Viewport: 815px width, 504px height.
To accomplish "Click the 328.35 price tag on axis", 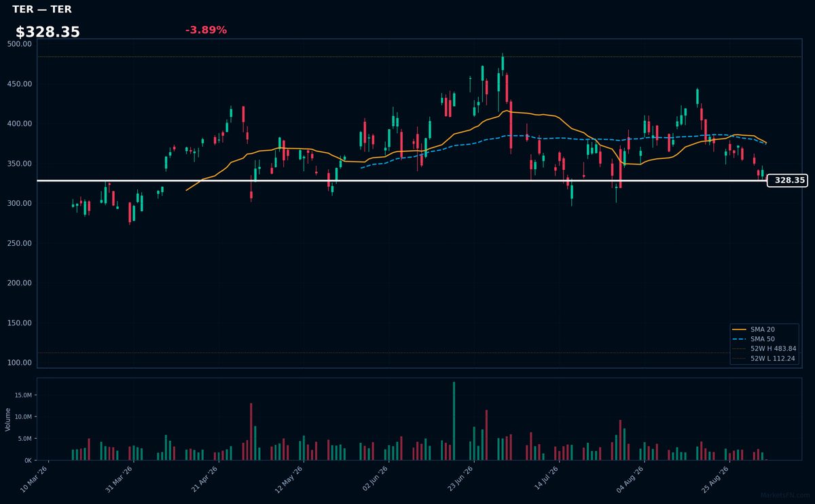I will pyautogui.click(x=787, y=181).
